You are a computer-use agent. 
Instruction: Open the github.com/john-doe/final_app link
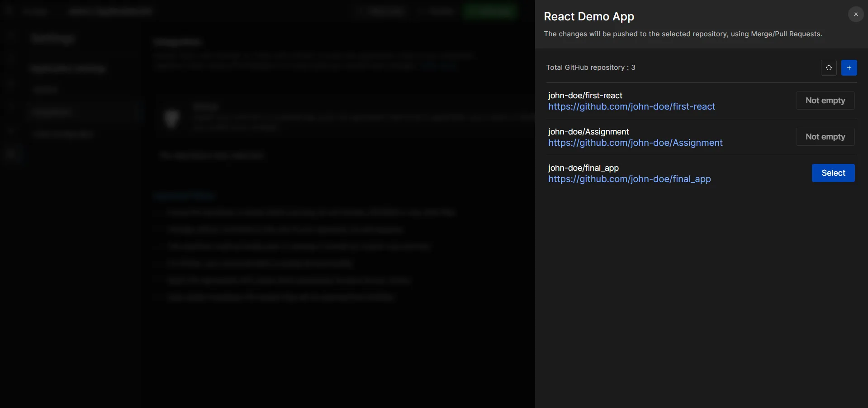(x=630, y=179)
